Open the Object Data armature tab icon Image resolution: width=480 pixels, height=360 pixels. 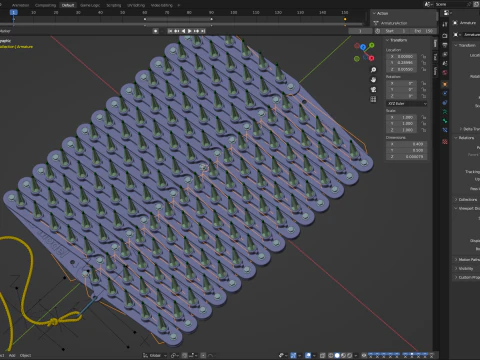tap(445, 112)
